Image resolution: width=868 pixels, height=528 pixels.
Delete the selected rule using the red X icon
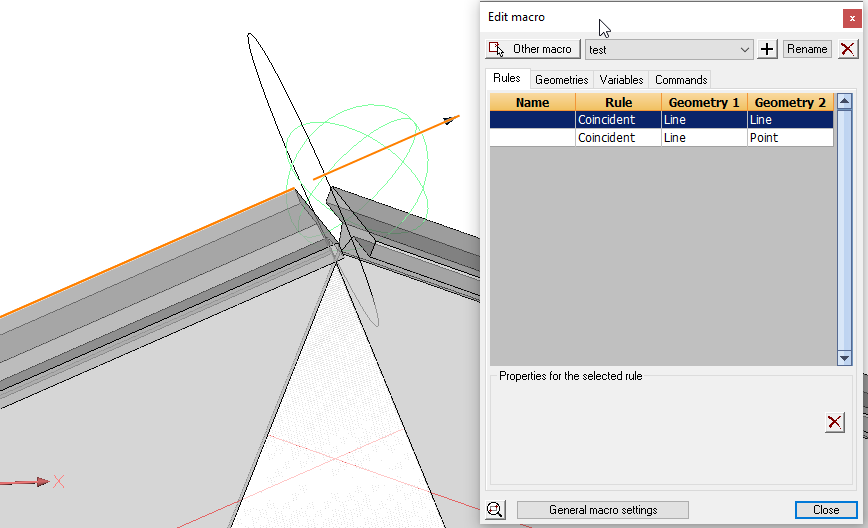point(834,423)
